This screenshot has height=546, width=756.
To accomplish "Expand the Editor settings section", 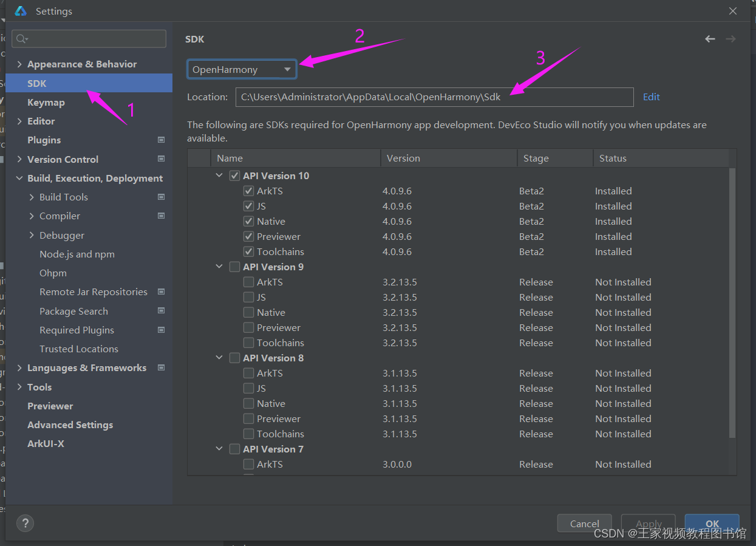I will pyautogui.click(x=19, y=121).
